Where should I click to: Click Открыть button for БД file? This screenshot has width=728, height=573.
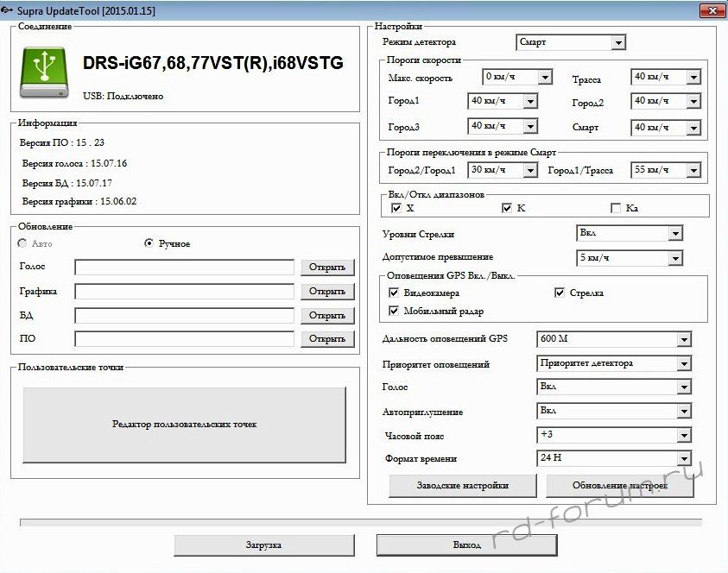(327, 316)
